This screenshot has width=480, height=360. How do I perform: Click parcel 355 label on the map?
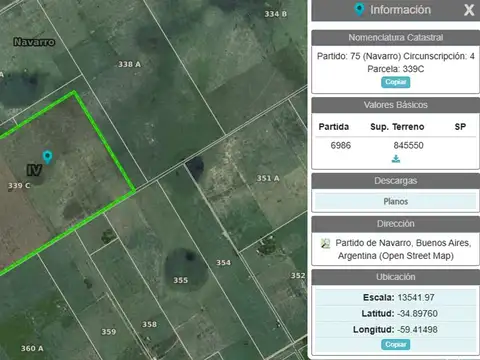(x=180, y=280)
